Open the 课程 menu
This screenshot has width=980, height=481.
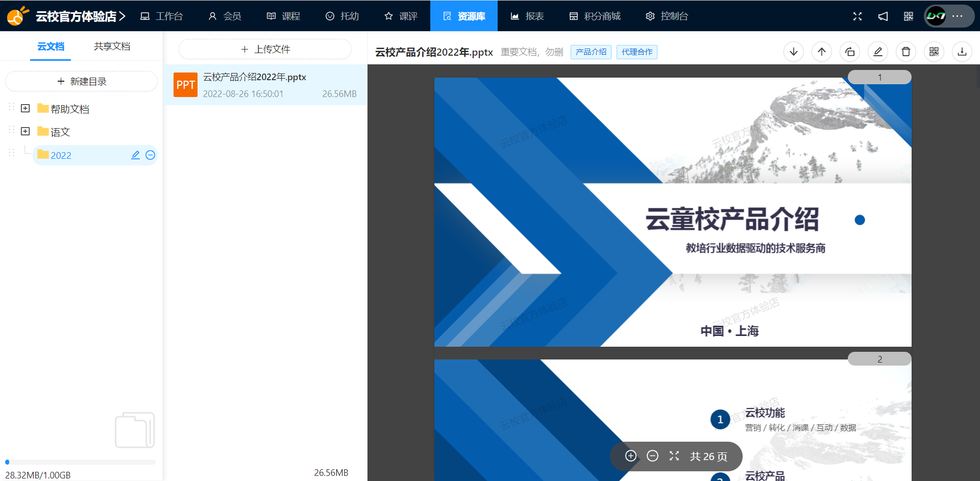pos(283,16)
